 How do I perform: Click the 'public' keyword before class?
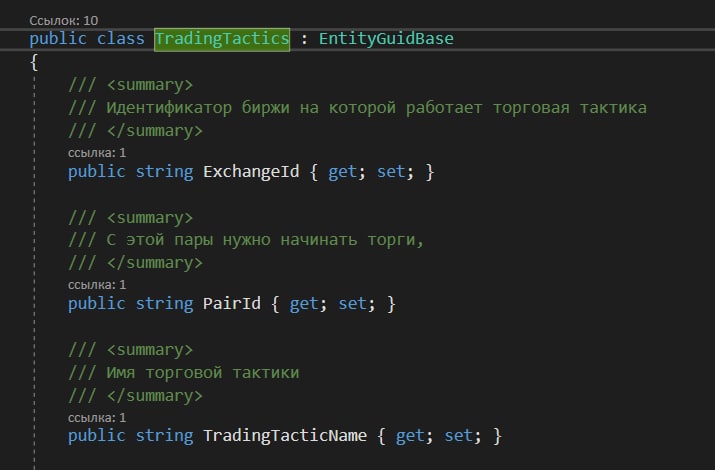coord(58,39)
